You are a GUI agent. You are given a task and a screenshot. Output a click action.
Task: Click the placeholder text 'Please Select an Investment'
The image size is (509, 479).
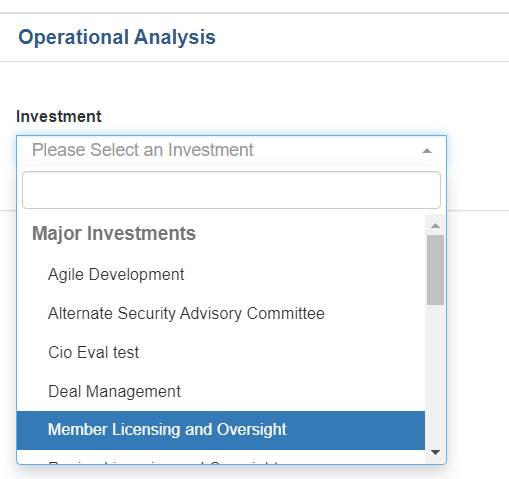[143, 150]
